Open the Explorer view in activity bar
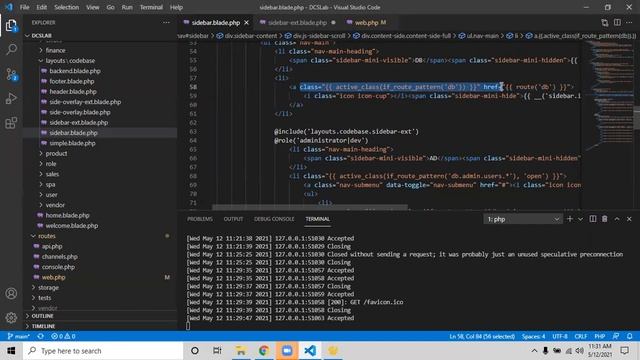Viewport: 640px width, 360px height. pyautogui.click(x=11, y=26)
